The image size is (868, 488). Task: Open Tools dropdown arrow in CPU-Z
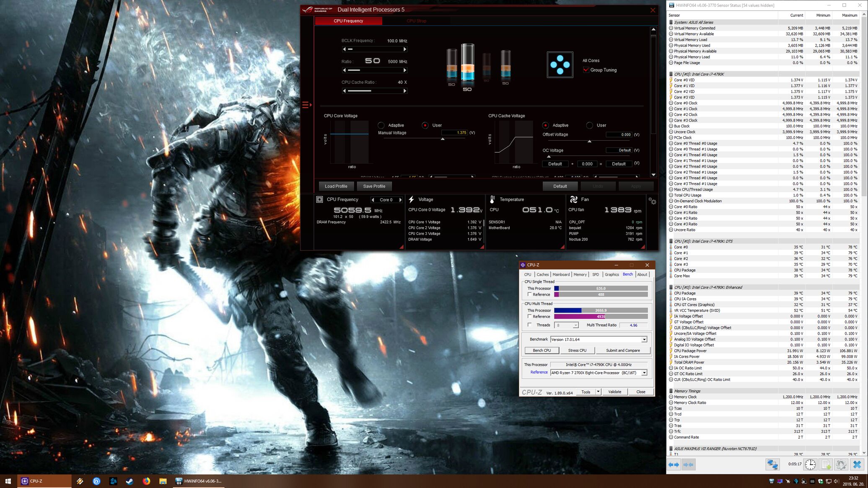(x=598, y=392)
